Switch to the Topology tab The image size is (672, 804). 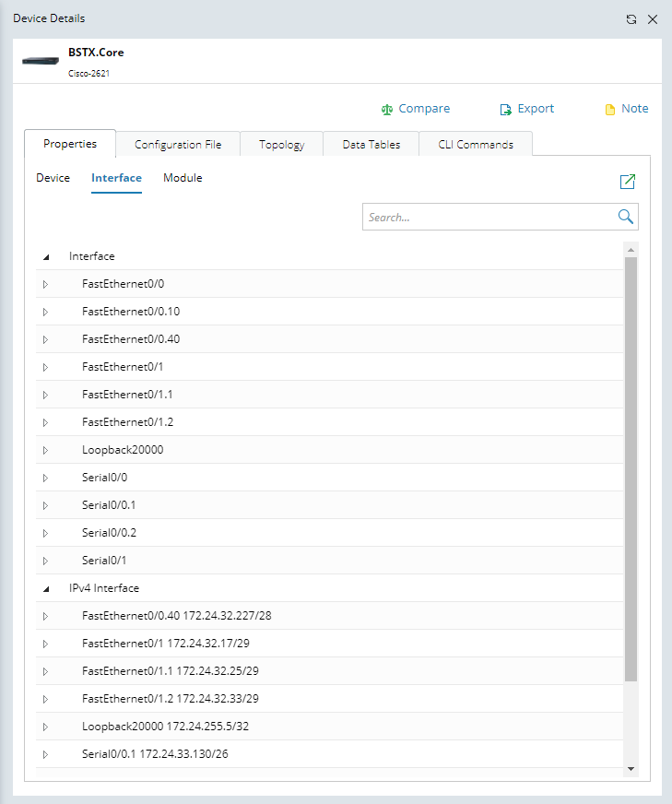point(281,145)
